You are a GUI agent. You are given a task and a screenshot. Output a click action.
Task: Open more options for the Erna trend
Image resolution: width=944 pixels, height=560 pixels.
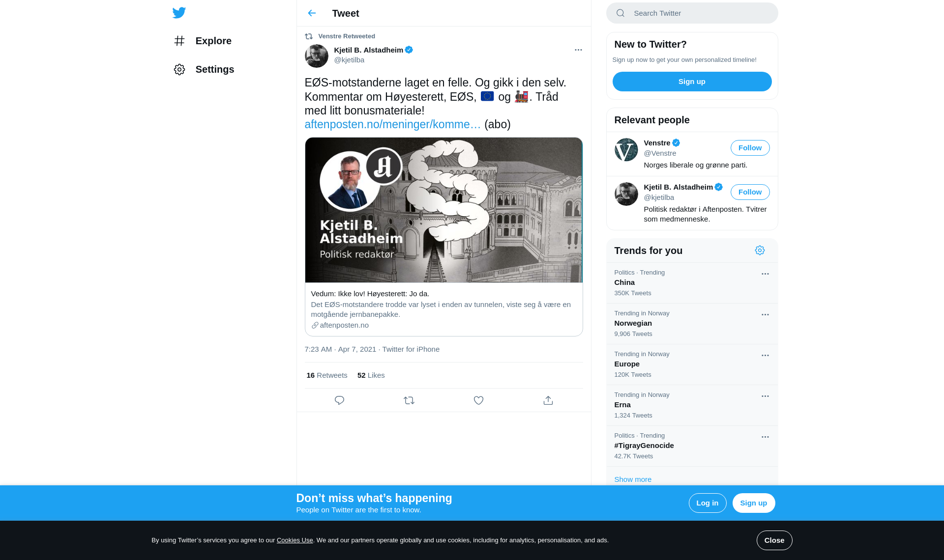coord(765,396)
